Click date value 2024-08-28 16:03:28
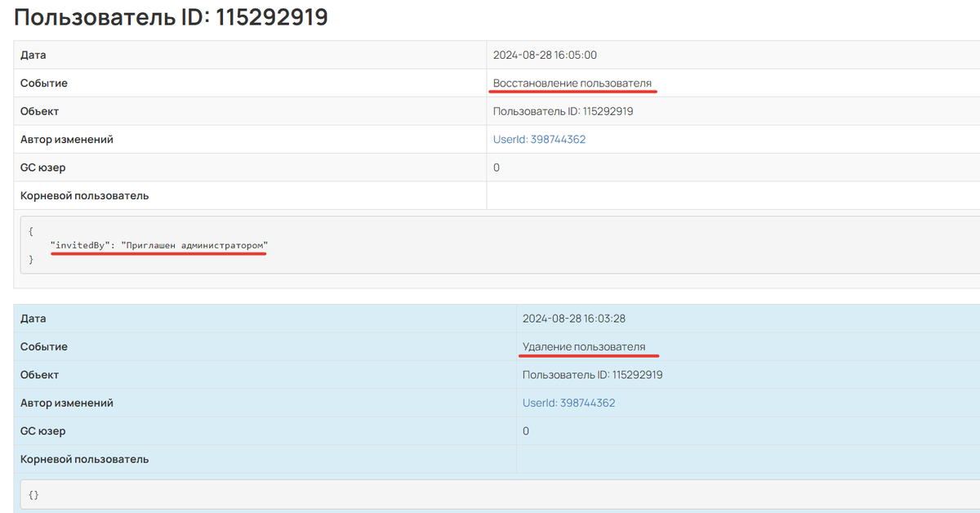 pyautogui.click(x=574, y=319)
